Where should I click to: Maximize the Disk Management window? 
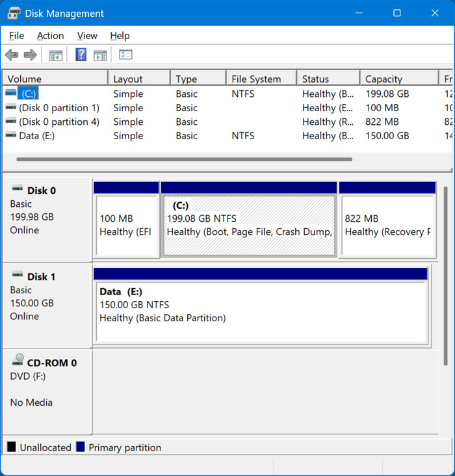coord(397,13)
